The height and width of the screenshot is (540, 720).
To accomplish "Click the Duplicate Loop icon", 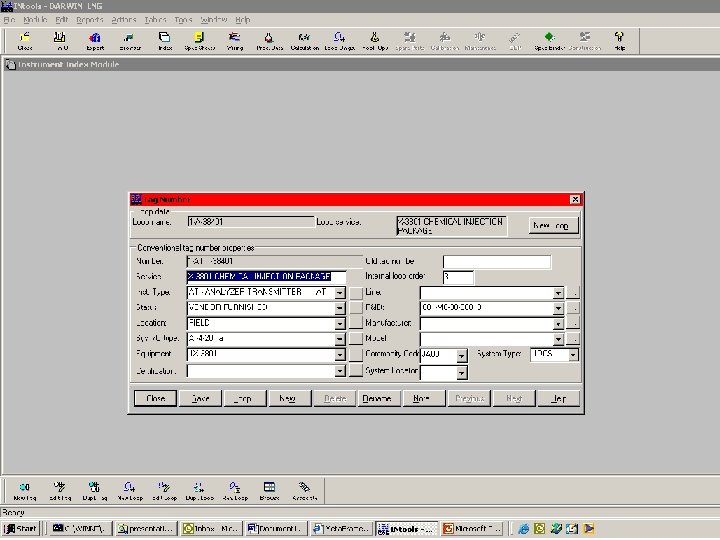I will [x=199, y=491].
